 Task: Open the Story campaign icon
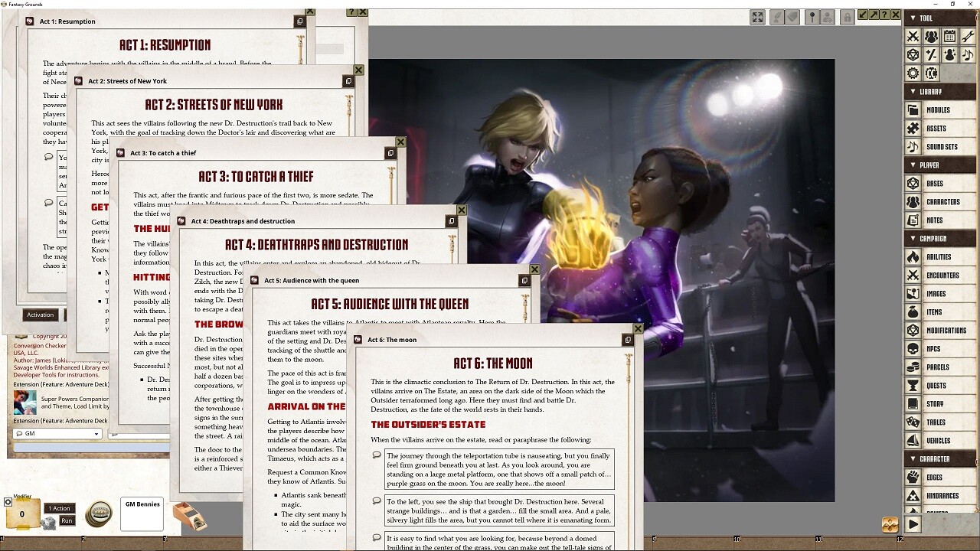click(940, 403)
